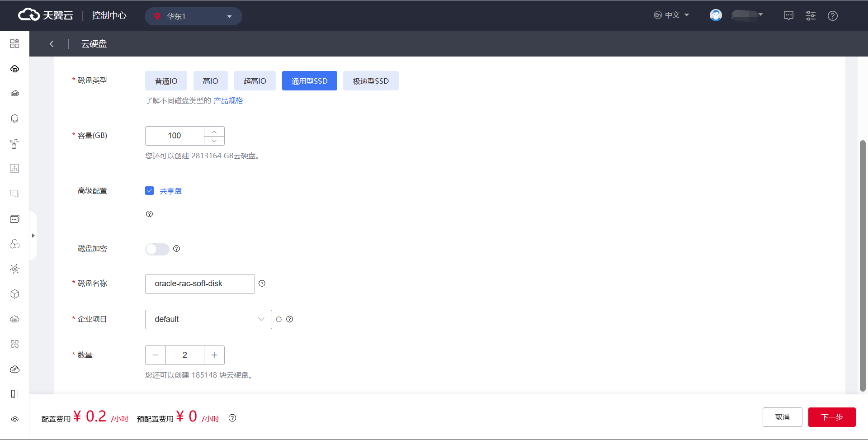Open the 中文 language dropdown
Image resolution: width=868 pixels, height=440 pixels.
[672, 15]
